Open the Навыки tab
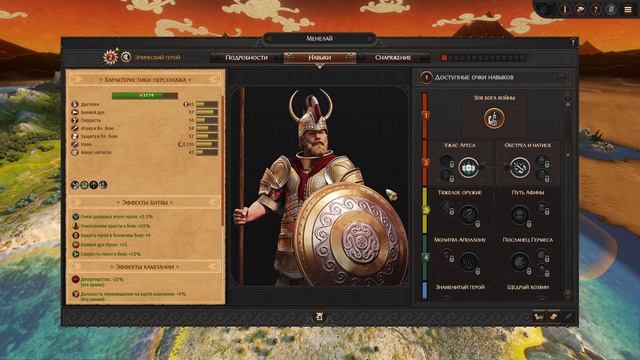The height and width of the screenshot is (360, 640). tap(320, 58)
